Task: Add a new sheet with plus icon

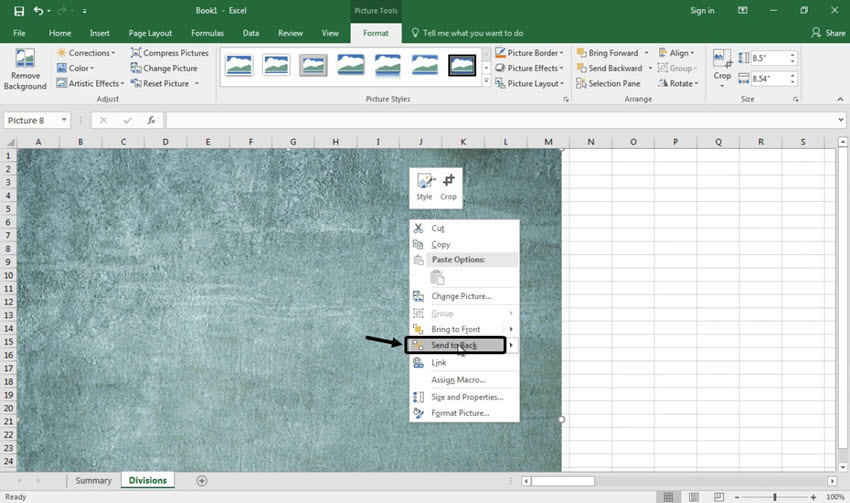Action: click(202, 481)
